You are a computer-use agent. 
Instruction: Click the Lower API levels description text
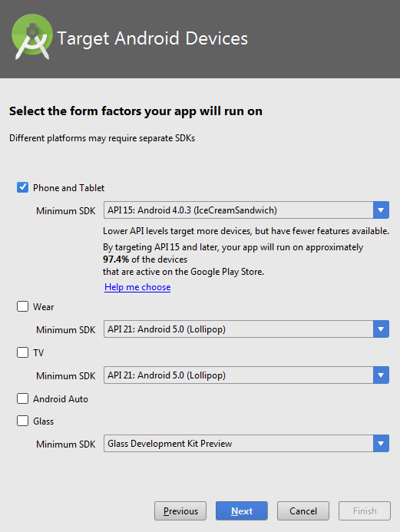click(x=246, y=231)
